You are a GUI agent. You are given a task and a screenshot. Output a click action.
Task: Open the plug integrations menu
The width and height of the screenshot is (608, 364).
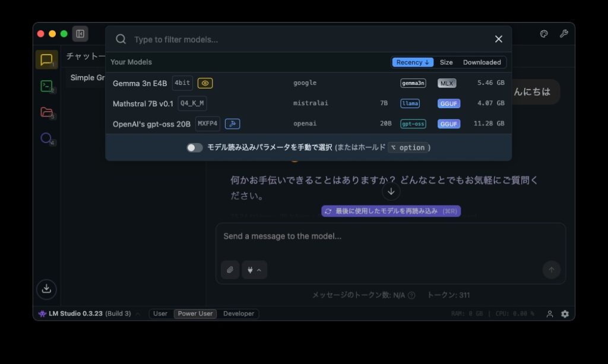pyautogui.click(x=254, y=270)
